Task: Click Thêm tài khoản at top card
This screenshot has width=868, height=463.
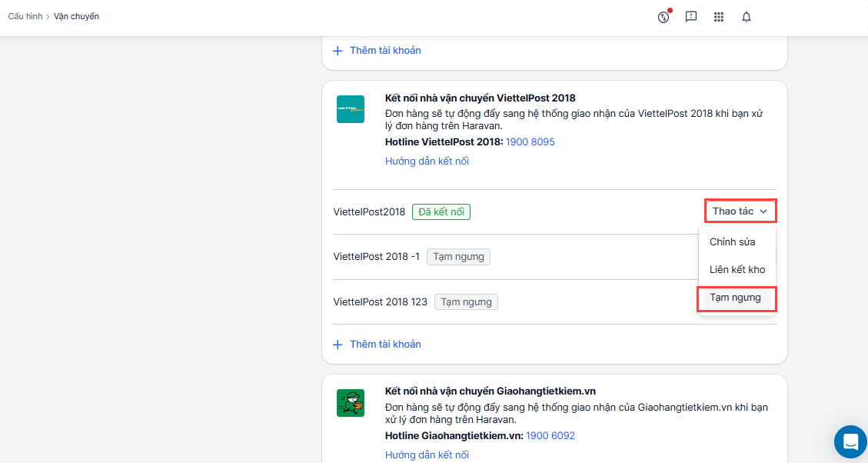Action: coord(385,51)
